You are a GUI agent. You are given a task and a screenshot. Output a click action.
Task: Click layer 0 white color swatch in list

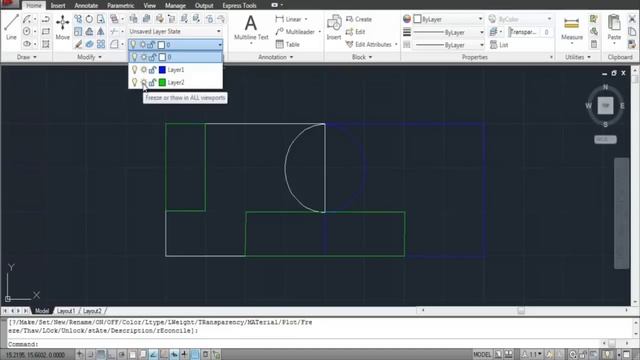point(162,57)
